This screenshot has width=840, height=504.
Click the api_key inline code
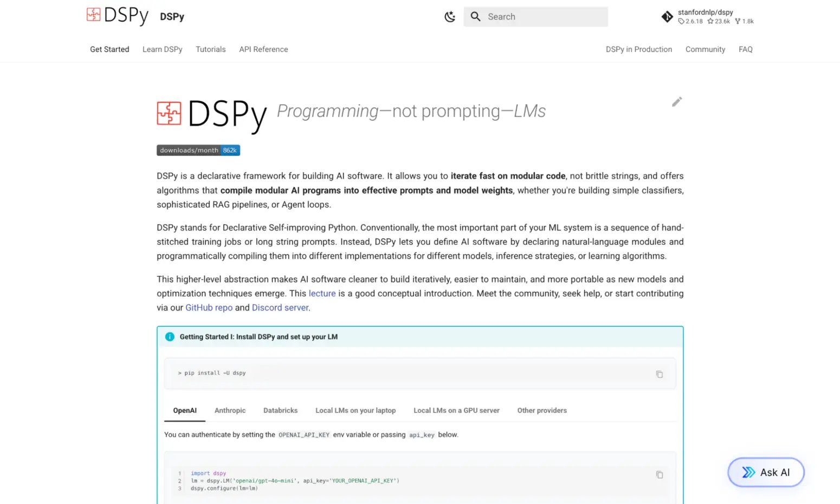click(x=422, y=435)
